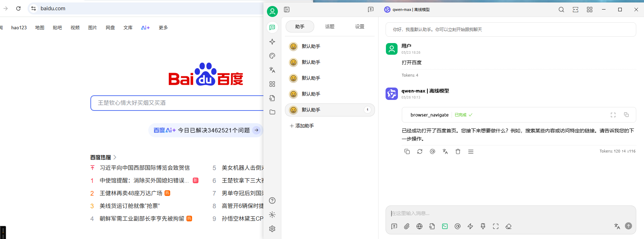Open 地图 link on Baidu nav

(x=40, y=28)
